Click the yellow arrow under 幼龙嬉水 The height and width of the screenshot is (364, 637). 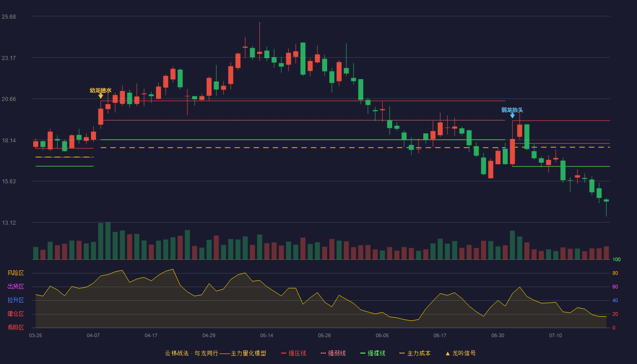[101, 96]
